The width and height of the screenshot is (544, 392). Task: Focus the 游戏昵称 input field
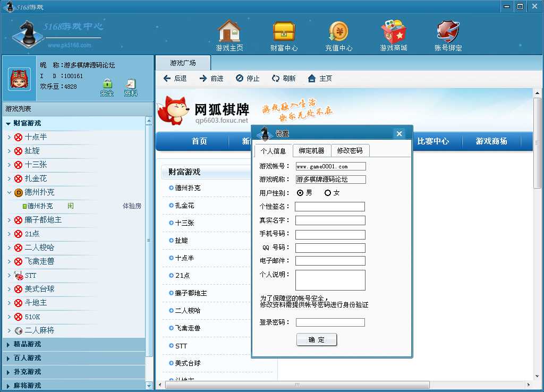click(330, 180)
